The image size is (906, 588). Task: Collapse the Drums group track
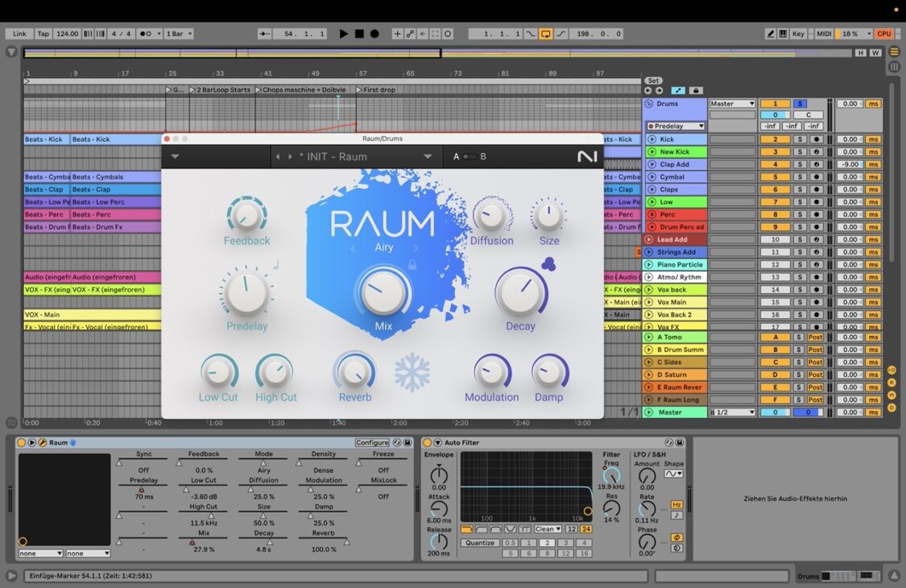648,104
